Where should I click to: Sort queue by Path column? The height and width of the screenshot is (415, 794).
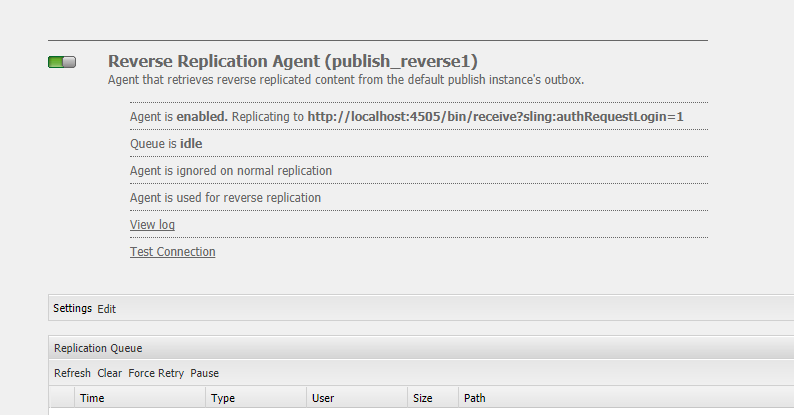(x=626, y=398)
